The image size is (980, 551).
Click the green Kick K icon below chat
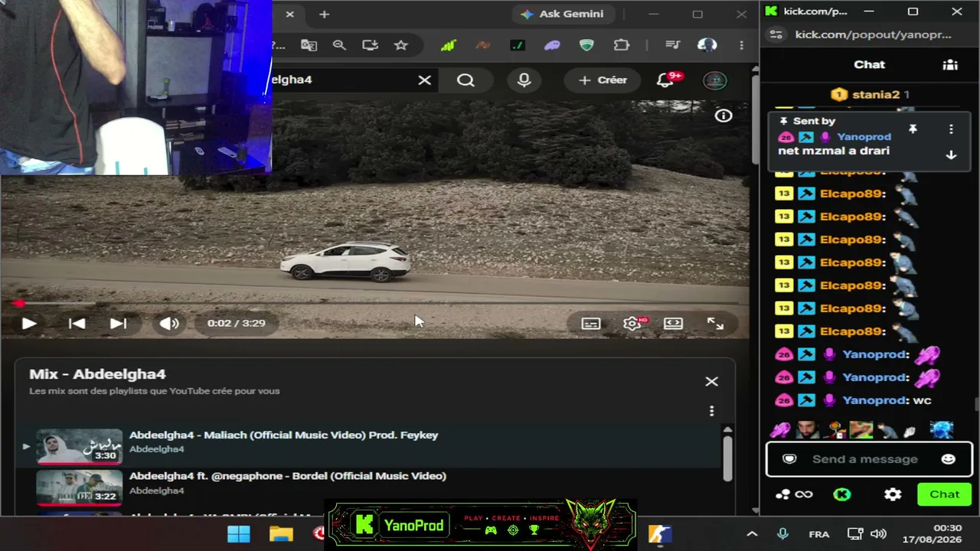(x=842, y=494)
